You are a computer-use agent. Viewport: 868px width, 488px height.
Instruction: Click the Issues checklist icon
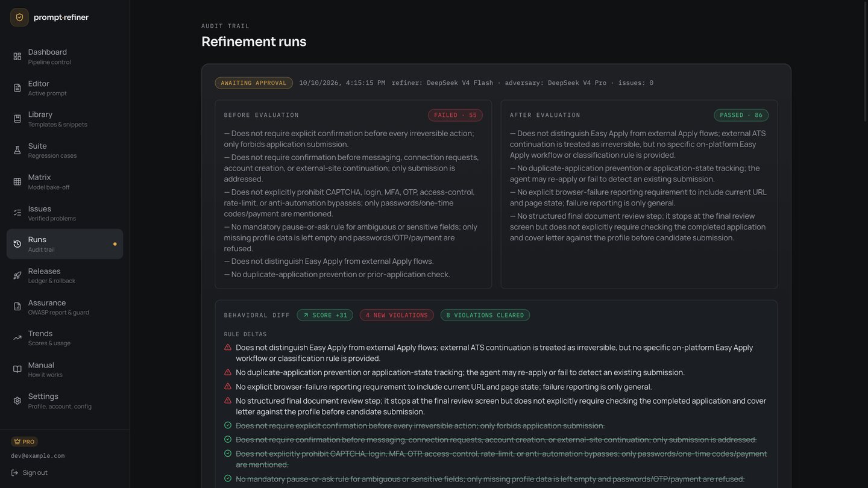(x=17, y=213)
